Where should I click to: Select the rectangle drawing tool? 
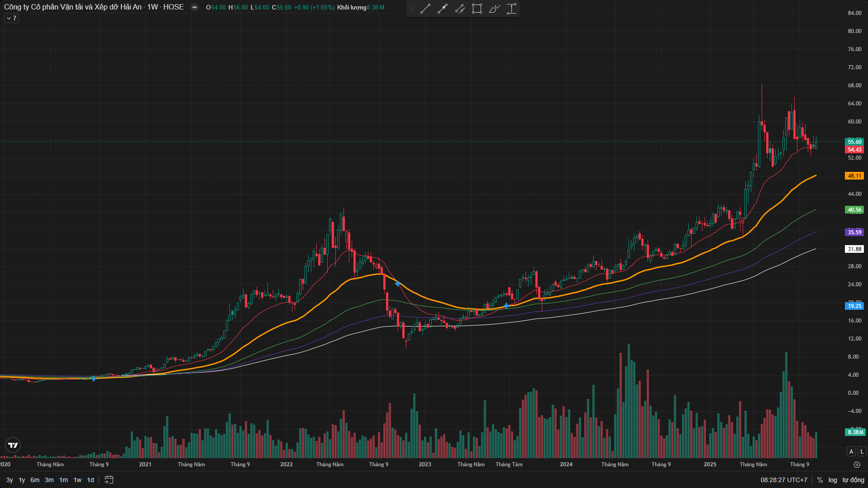point(477,9)
